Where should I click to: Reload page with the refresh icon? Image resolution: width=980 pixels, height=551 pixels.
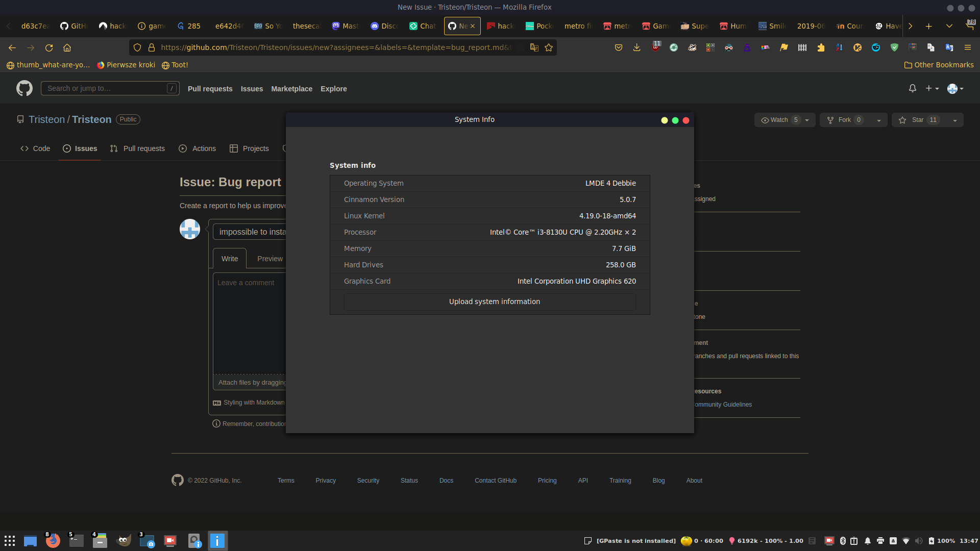[49, 47]
